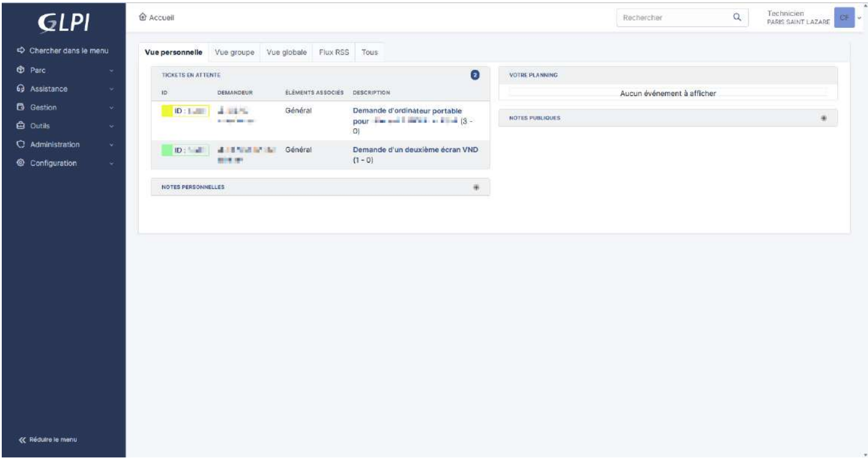Click the Assistance headset icon

coord(22,89)
